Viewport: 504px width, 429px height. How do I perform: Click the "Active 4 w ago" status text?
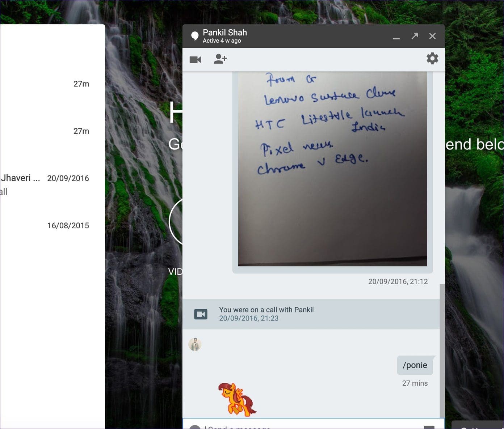[222, 41]
